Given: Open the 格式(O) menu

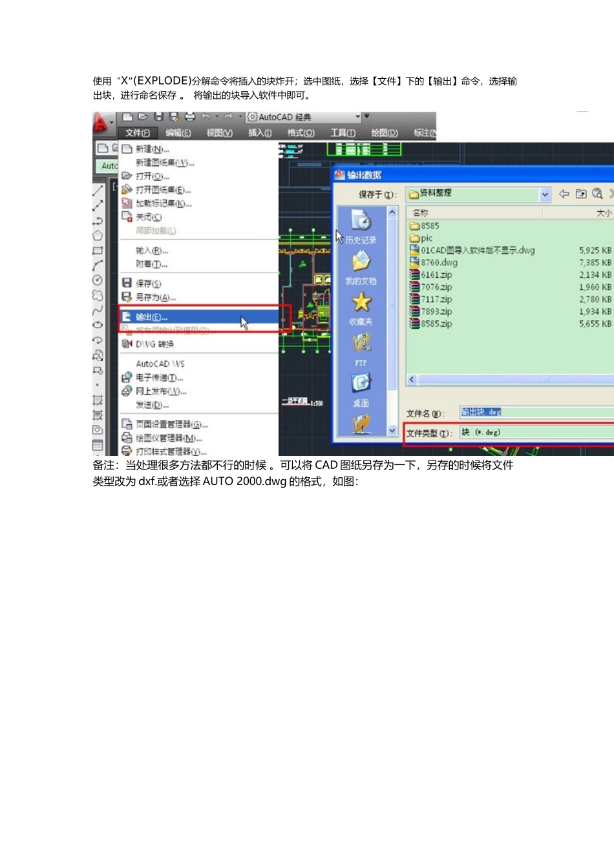Looking at the screenshot, I should (301, 133).
